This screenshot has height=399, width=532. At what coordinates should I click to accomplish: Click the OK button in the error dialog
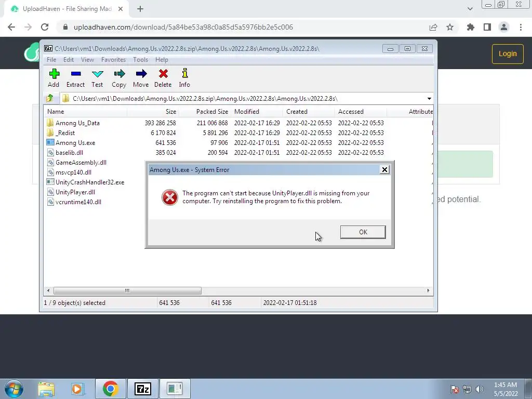click(363, 232)
